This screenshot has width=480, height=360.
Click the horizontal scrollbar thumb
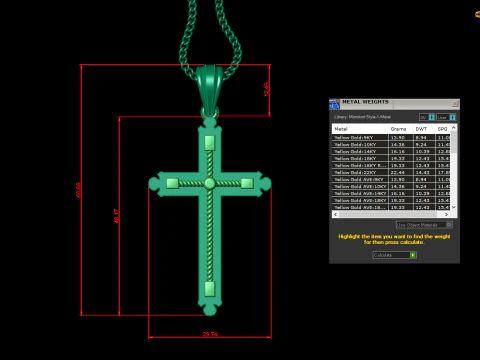click(x=388, y=214)
